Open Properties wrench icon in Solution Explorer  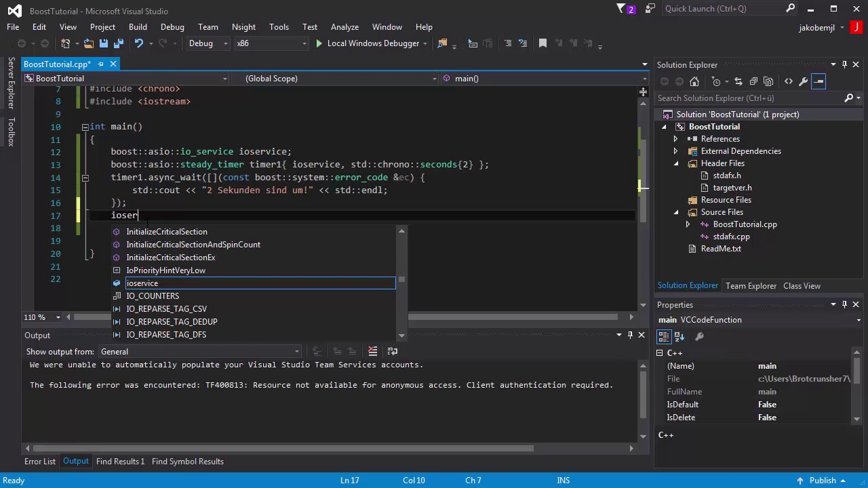(804, 81)
